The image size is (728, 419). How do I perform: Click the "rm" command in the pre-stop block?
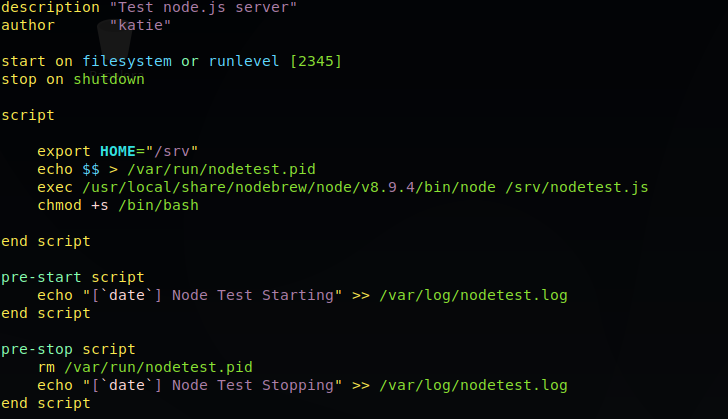pyautogui.click(x=46, y=367)
